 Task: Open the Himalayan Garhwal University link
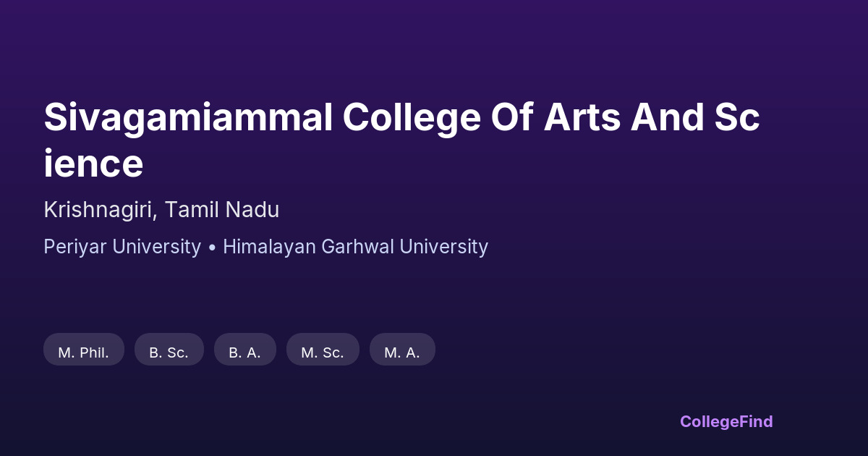pyautogui.click(x=355, y=247)
